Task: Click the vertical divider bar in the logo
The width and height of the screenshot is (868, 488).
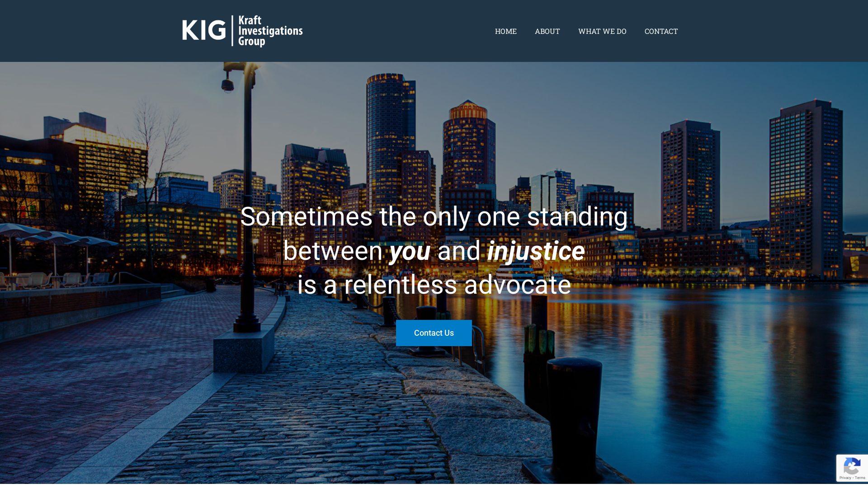Action: tap(232, 31)
